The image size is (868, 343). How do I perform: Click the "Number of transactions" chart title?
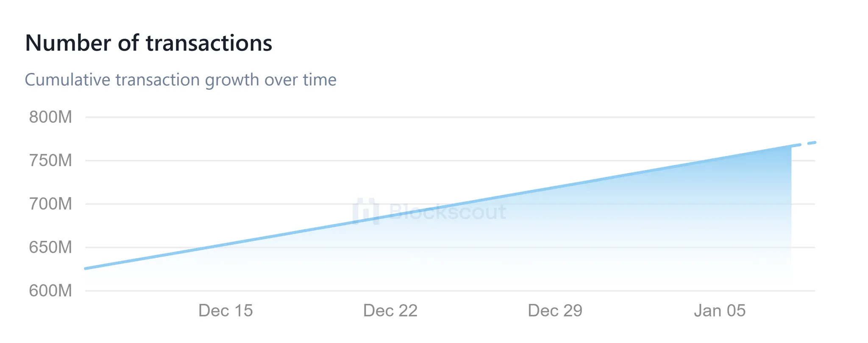tap(148, 43)
